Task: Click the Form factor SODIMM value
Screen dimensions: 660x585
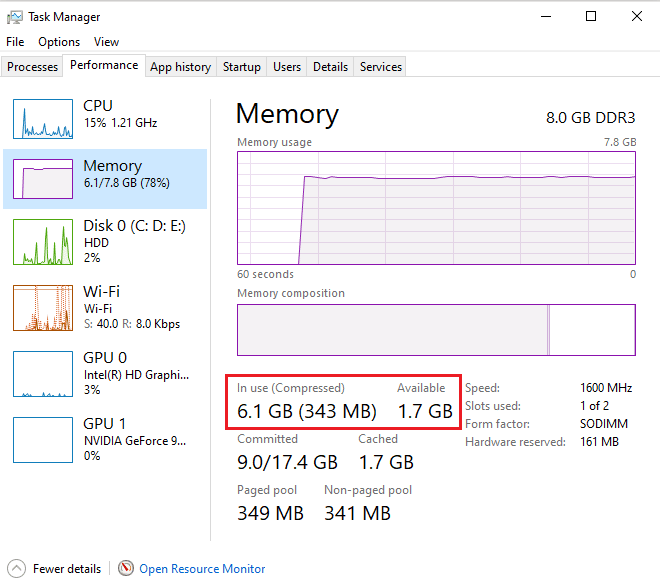Action: (604, 424)
